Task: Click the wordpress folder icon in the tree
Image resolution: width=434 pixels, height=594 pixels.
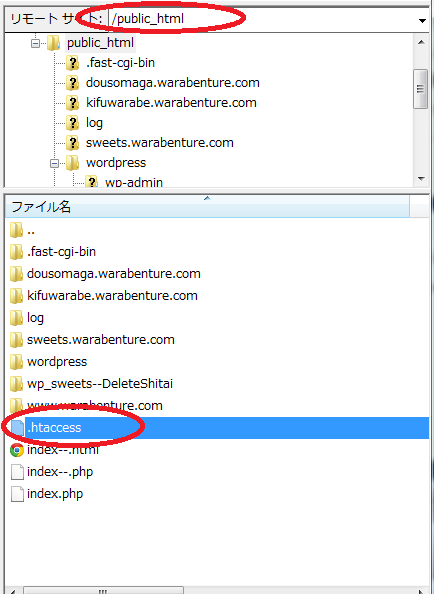Action: [x=72, y=163]
